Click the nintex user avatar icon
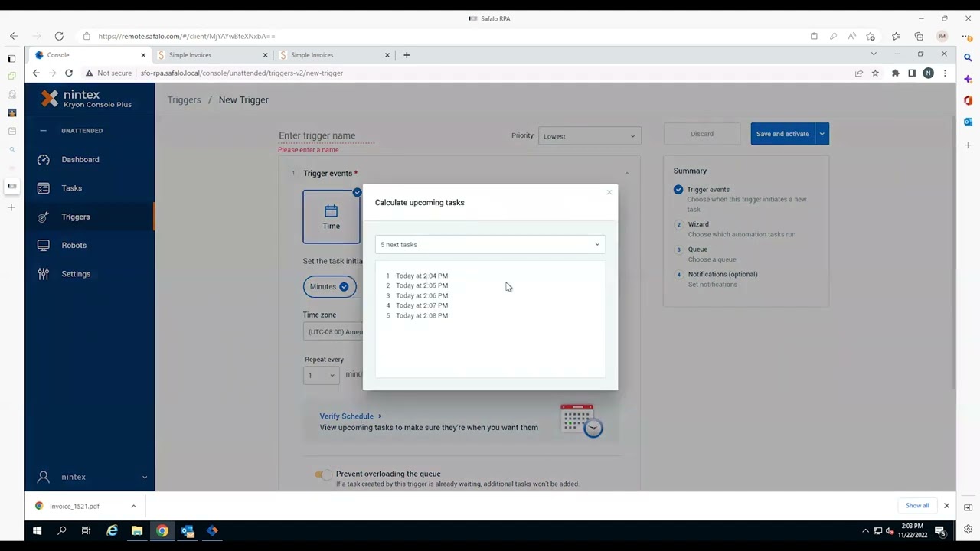Screen dimensions: 980x551 (x=44, y=477)
